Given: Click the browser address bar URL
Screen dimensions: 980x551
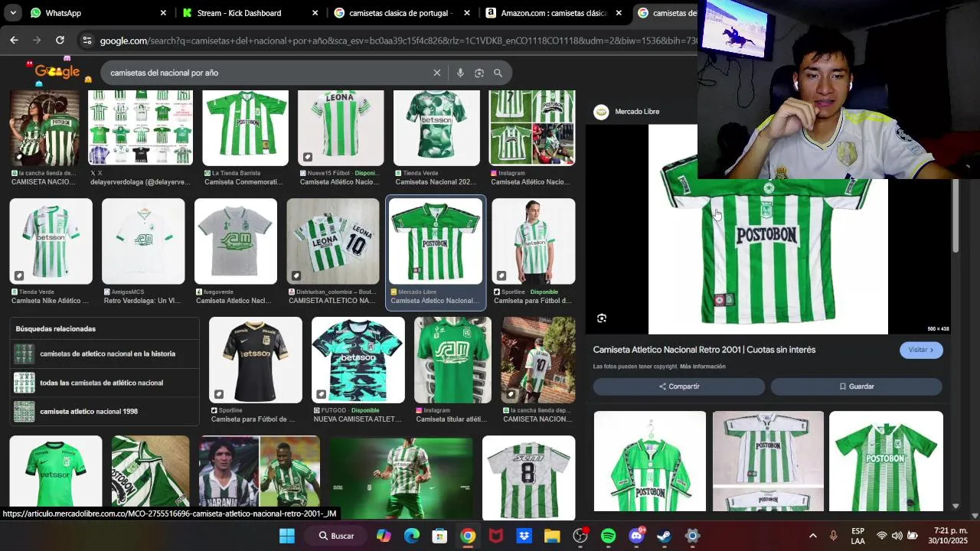Looking at the screenshot, I should 398,41.
